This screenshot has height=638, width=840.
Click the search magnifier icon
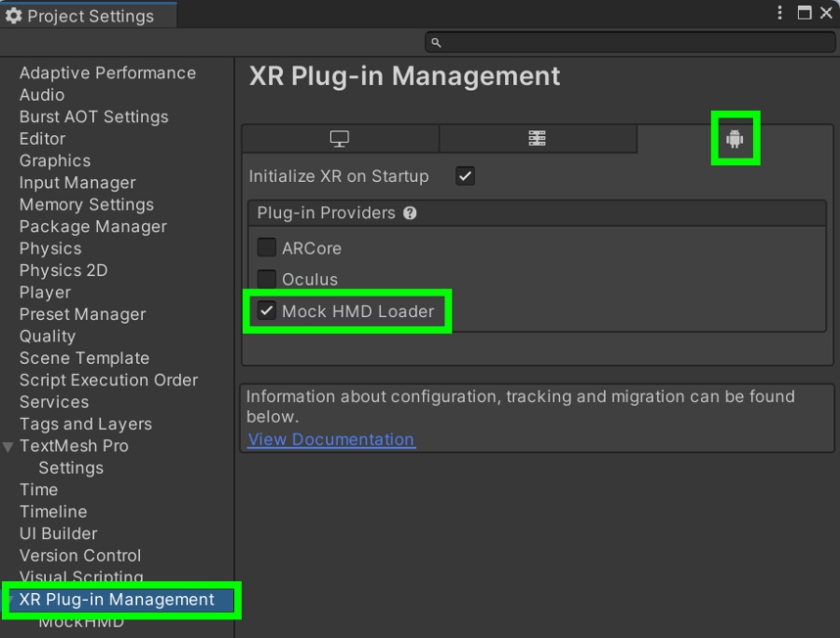(437, 43)
